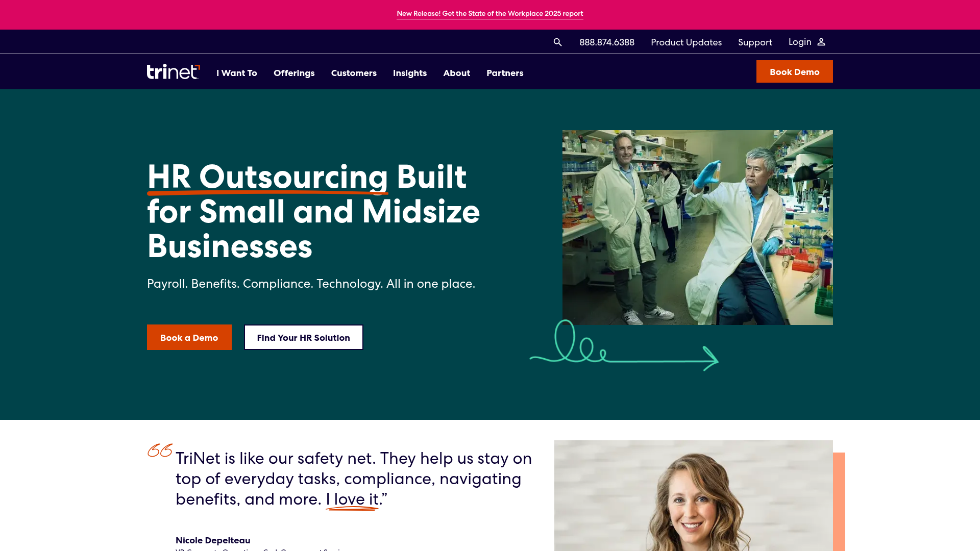Open the Insights dropdown
The width and height of the screenshot is (980, 551).
[x=409, y=72]
